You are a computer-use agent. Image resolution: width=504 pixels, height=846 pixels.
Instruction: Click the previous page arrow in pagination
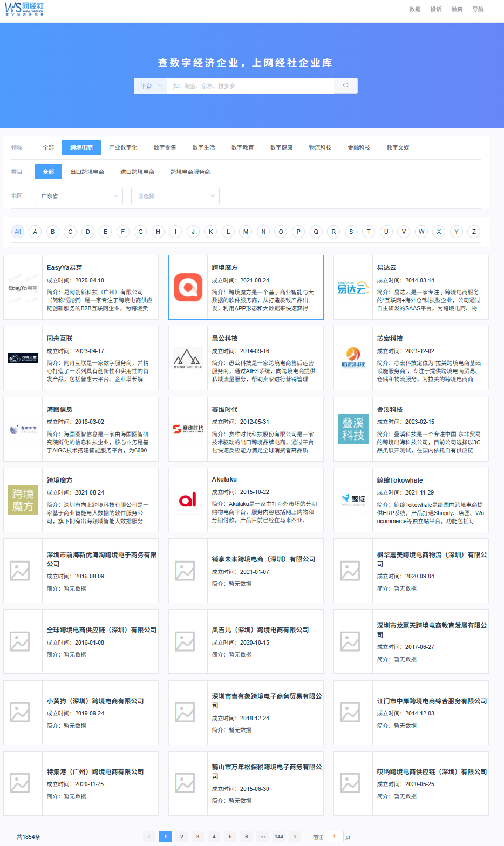149,836
